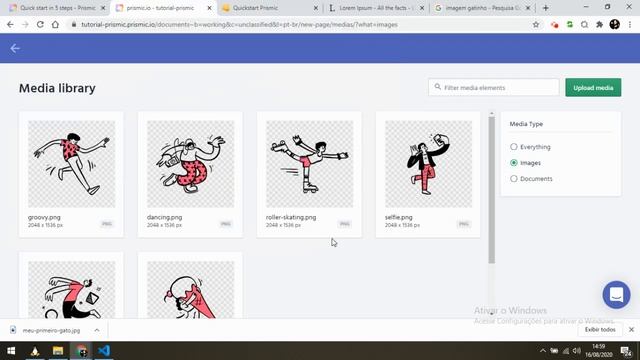This screenshot has height=360, width=640.
Task: Open the Chrome three-dot menu
Action: pos(630,24)
